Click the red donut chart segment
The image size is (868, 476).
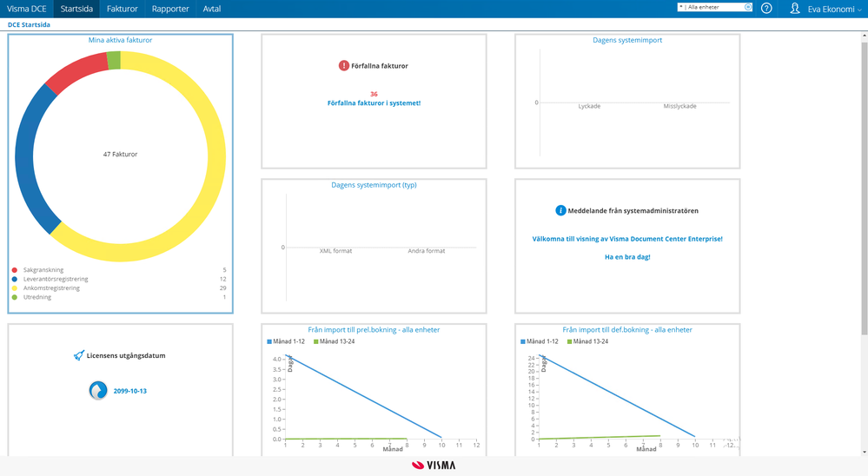[x=77, y=72]
